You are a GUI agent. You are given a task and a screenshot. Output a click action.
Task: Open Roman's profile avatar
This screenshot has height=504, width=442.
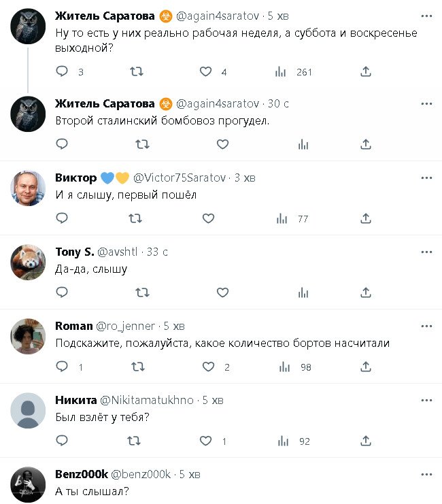tap(29, 336)
